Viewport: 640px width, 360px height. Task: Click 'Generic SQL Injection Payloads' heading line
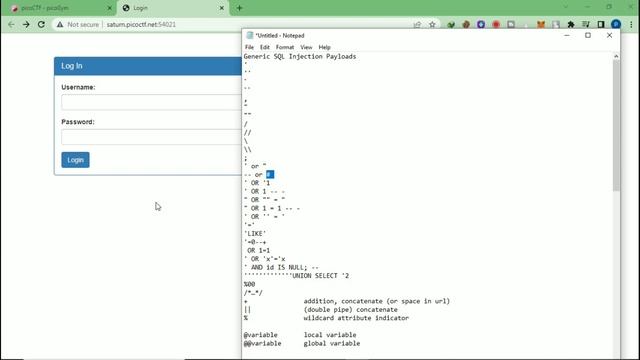pos(300,56)
